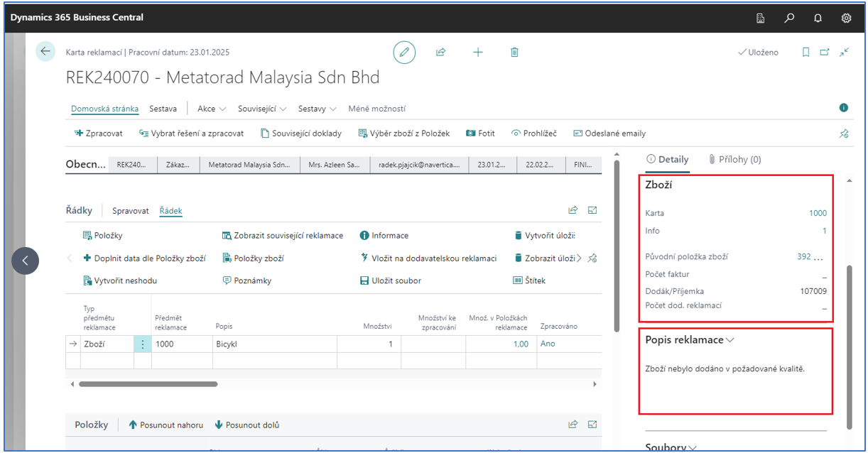Open the Akce dropdown menu

212,109
